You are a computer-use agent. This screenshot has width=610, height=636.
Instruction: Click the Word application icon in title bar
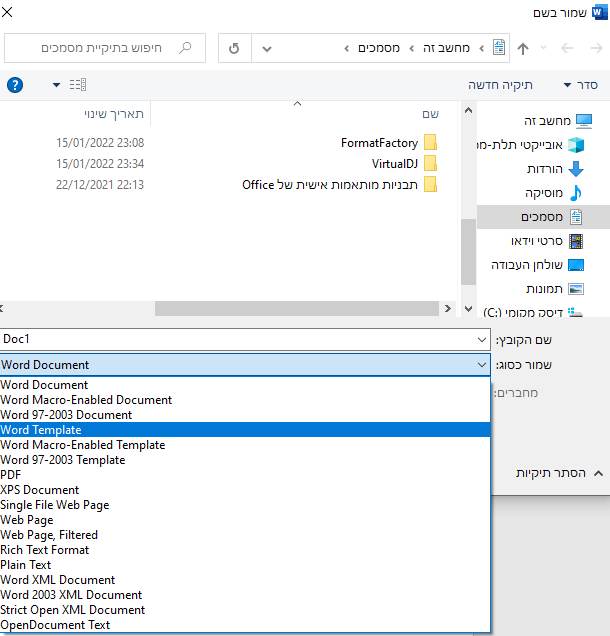click(599, 13)
